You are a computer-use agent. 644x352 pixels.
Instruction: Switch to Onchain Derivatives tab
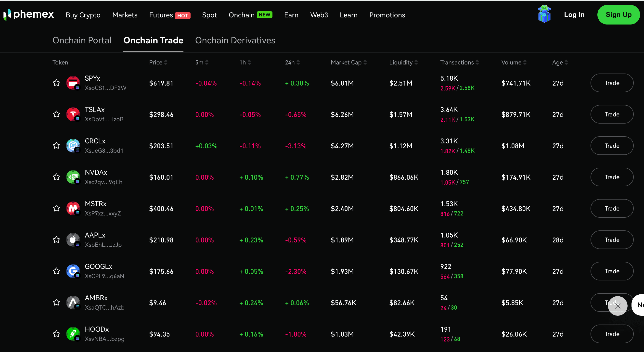(235, 40)
